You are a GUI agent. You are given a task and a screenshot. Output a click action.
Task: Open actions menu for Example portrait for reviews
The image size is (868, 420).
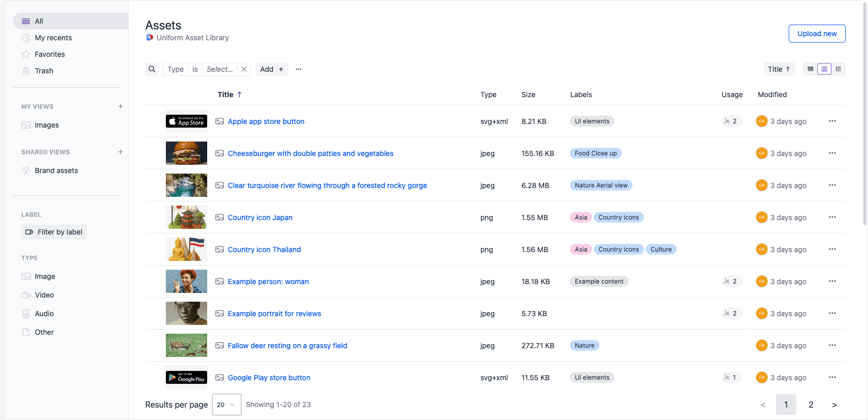[x=832, y=313]
